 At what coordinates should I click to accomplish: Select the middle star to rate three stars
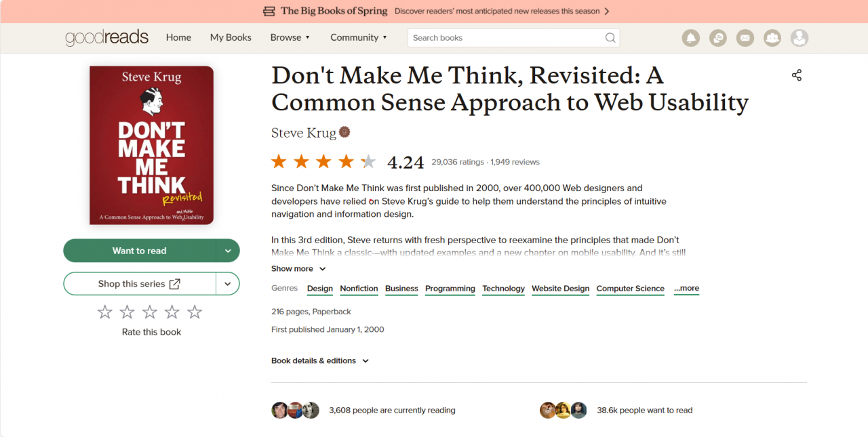[x=149, y=312]
